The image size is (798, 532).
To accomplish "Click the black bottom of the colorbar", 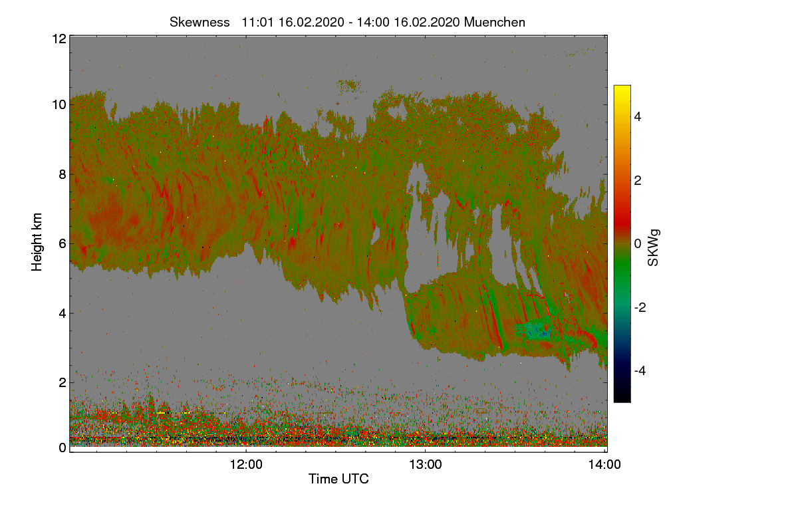I will (622, 396).
